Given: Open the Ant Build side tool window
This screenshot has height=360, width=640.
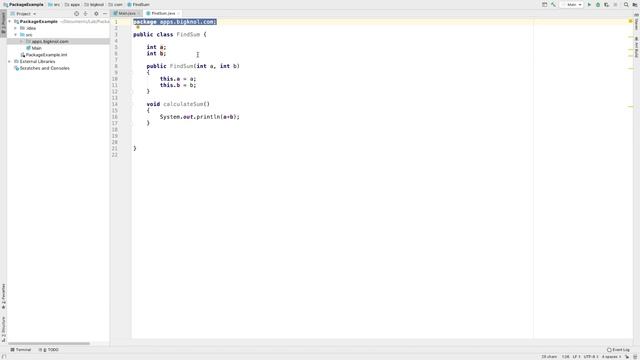Looking at the screenshot, I should pyautogui.click(x=636, y=47).
